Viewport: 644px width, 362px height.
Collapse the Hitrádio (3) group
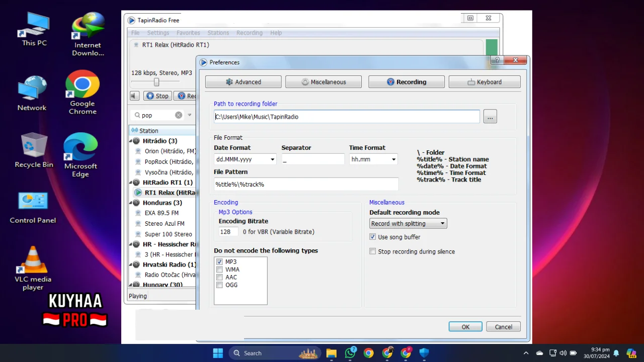click(131, 141)
